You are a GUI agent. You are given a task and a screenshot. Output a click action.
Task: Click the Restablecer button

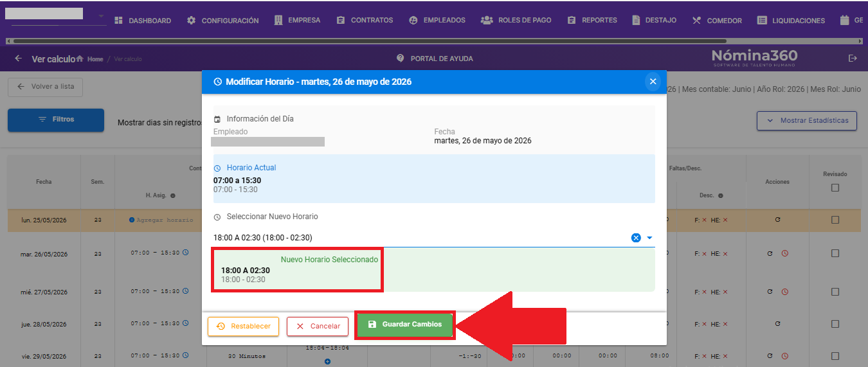[244, 326]
